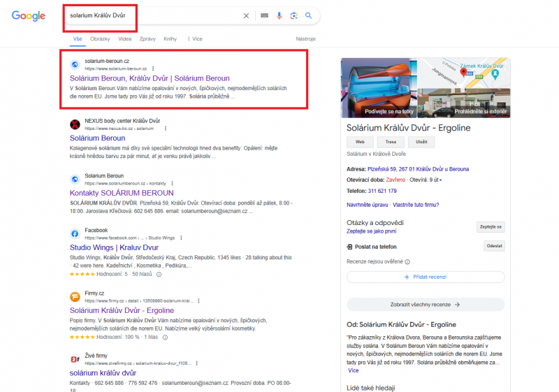559x392 pixels.
Task: Open the on-screen keyboard icon
Action: pyautogui.click(x=264, y=15)
